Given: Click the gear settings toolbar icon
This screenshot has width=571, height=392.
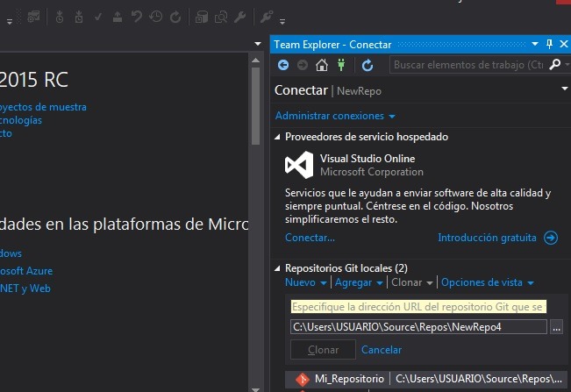Looking at the screenshot, I should click(x=33, y=17).
